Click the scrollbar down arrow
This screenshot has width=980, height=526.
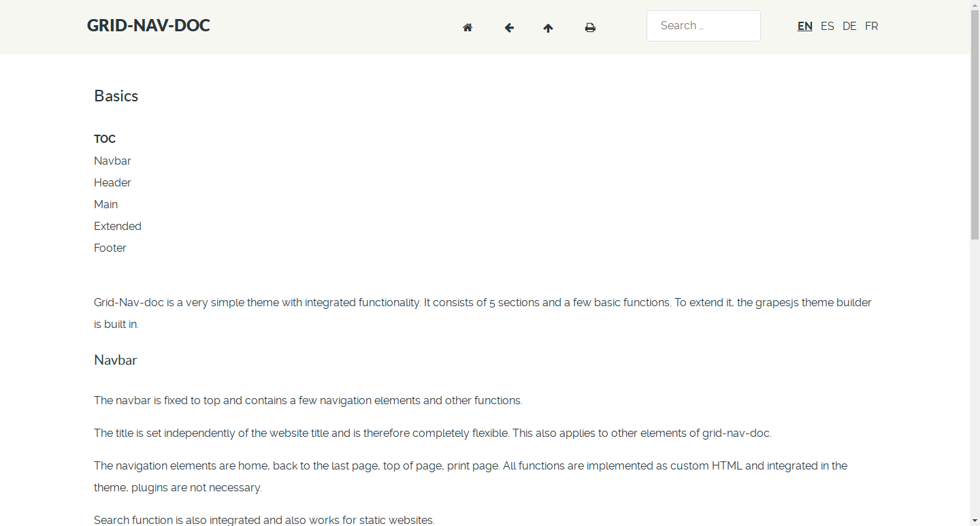point(975,521)
